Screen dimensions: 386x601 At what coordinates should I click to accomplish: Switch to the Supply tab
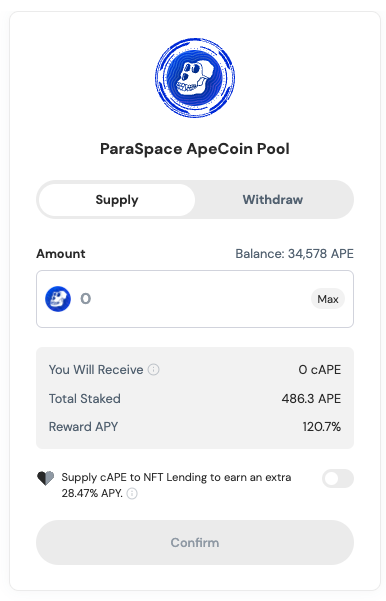coord(117,200)
